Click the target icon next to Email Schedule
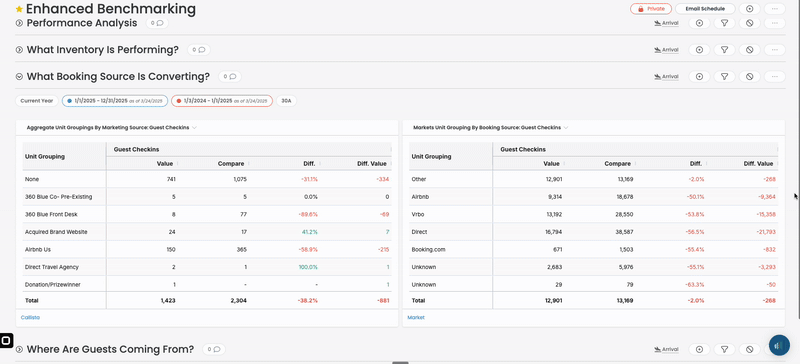800x364 pixels. [x=749, y=9]
